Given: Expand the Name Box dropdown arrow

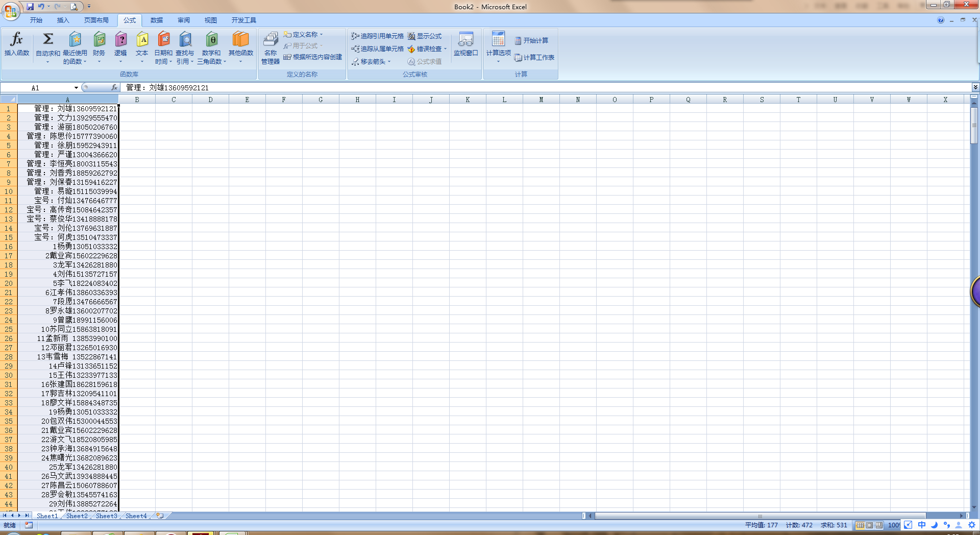Looking at the screenshot, I should pyautogui.click(x=76, y=88).
